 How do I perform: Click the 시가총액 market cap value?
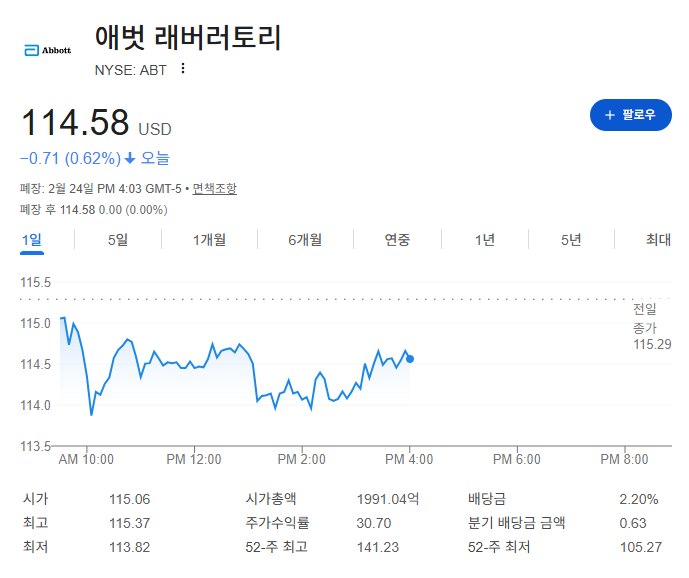388,499
